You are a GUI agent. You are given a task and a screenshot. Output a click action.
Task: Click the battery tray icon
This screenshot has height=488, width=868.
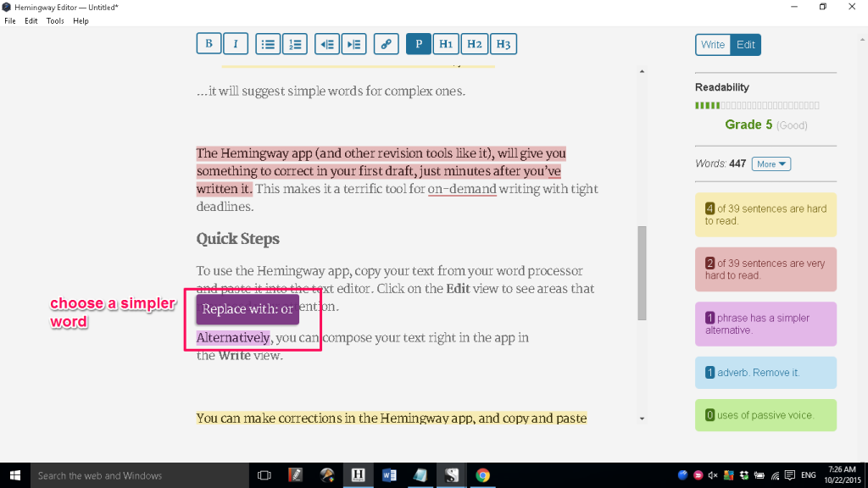pyautogui.click(x=759, y=475)
